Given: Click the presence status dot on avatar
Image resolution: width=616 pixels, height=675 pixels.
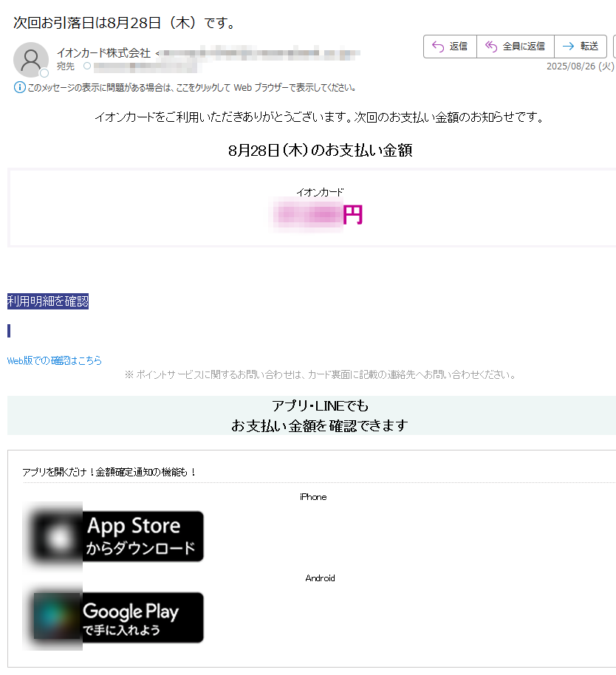Looking at the screenshot, I should click(x=44, y=73).
